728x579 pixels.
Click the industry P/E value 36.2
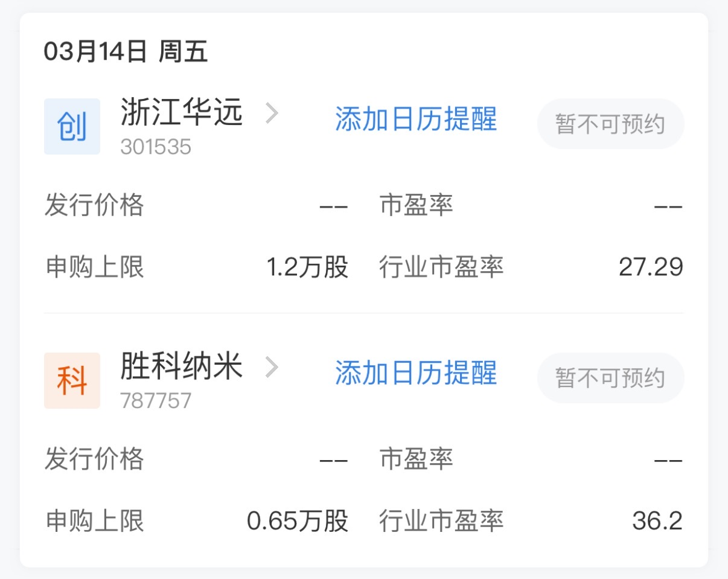[x=657, y=521]
